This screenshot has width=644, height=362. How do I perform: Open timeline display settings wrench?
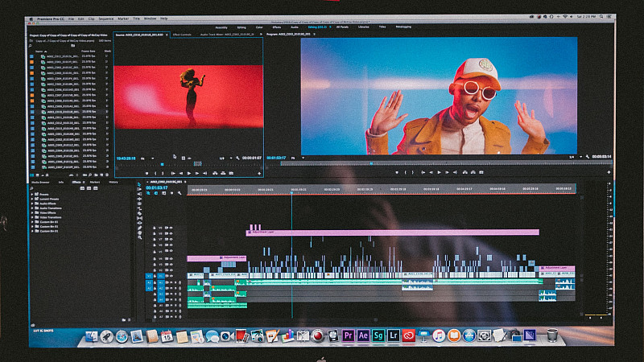pyautogui.click(x=180, y=193)
